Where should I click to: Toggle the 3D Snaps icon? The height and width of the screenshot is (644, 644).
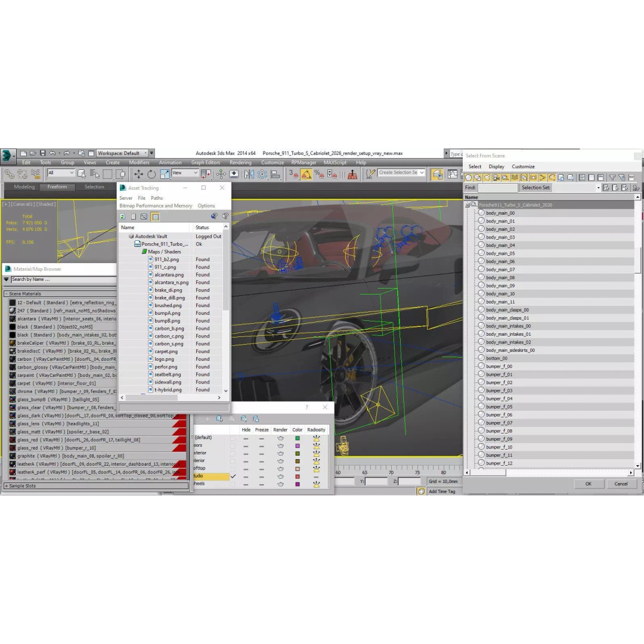[293, 175]
